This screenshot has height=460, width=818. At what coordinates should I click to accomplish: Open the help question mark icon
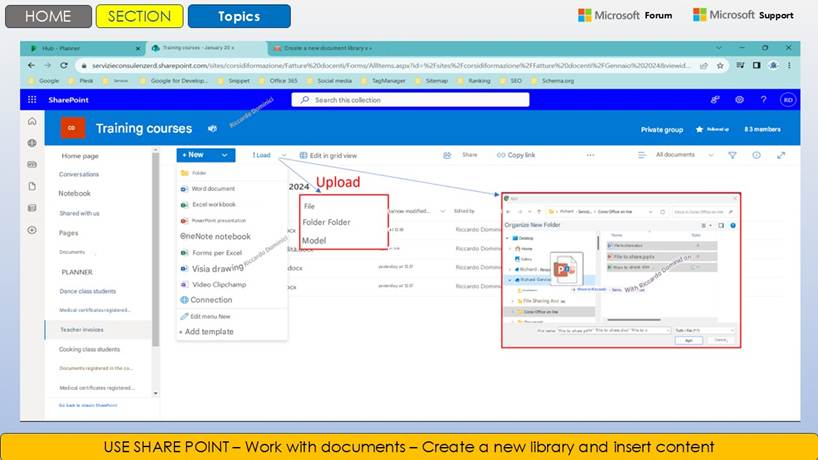763,100
